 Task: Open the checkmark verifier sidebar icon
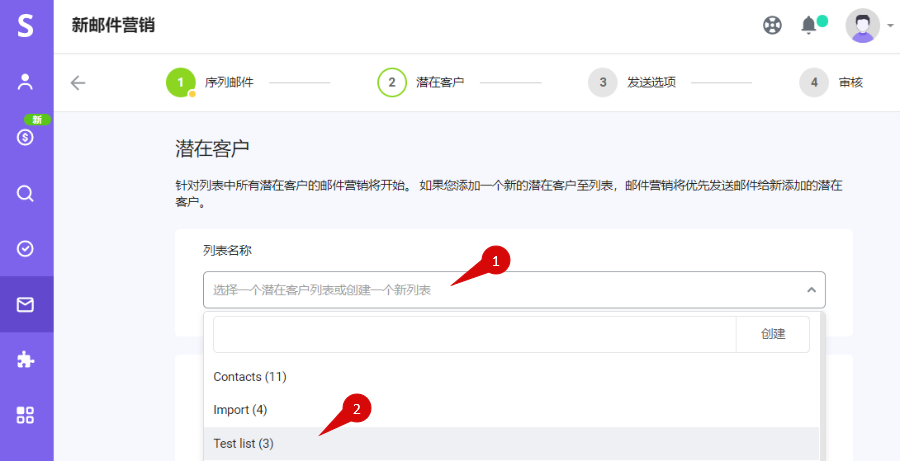(25, 249)
